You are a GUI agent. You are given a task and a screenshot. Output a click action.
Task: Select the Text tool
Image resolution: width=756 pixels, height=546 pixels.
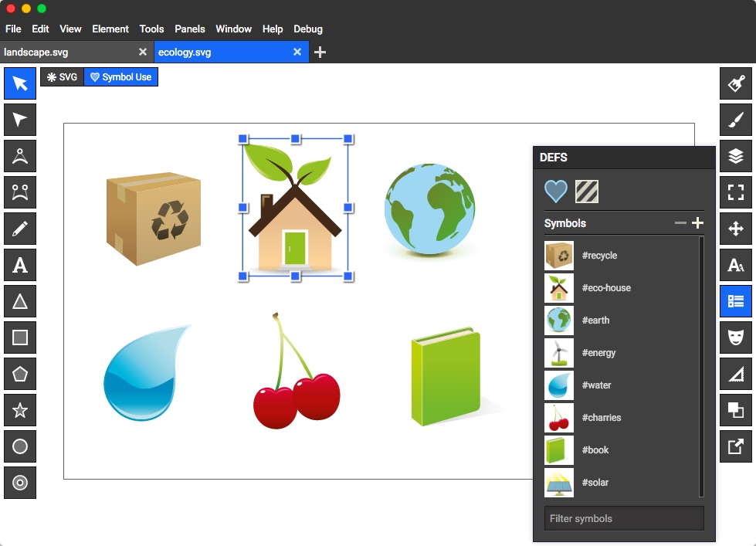click(x=19, y=264)
